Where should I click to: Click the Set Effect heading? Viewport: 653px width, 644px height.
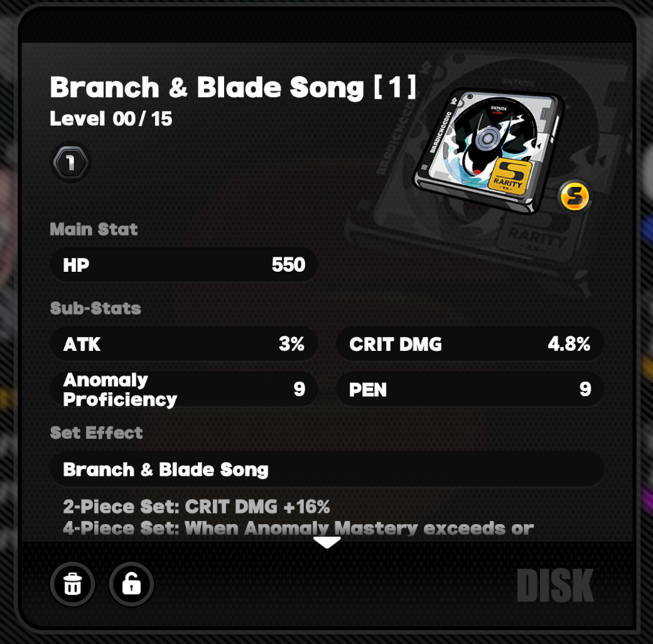[97, 432]
